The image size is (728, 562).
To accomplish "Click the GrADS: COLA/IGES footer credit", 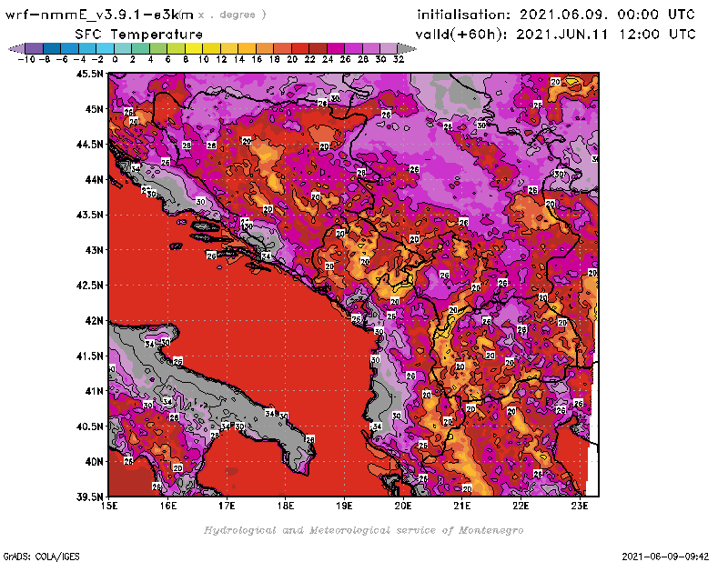I will click(x=41, y=557).
